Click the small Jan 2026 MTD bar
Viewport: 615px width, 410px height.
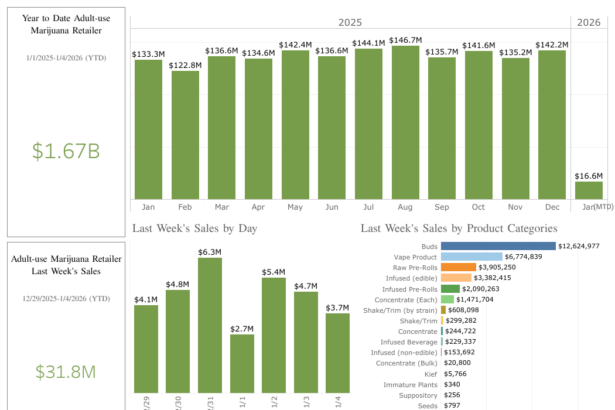[588, 189]
